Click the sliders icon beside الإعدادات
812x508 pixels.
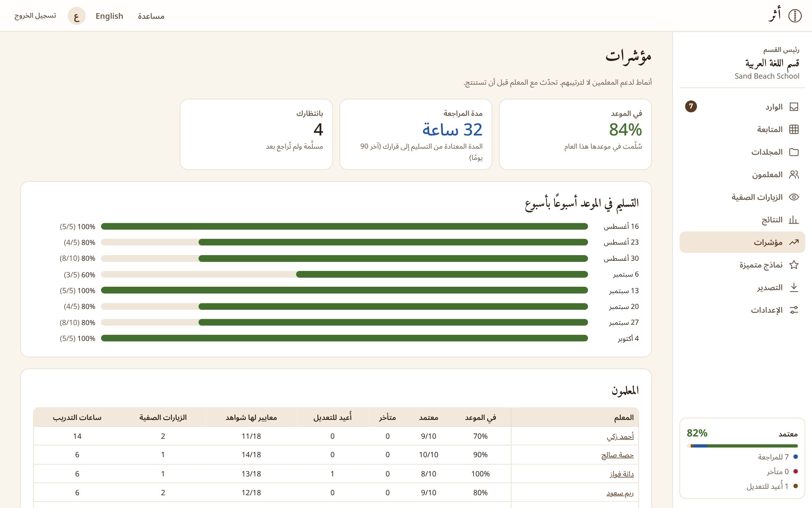[794, 310]
